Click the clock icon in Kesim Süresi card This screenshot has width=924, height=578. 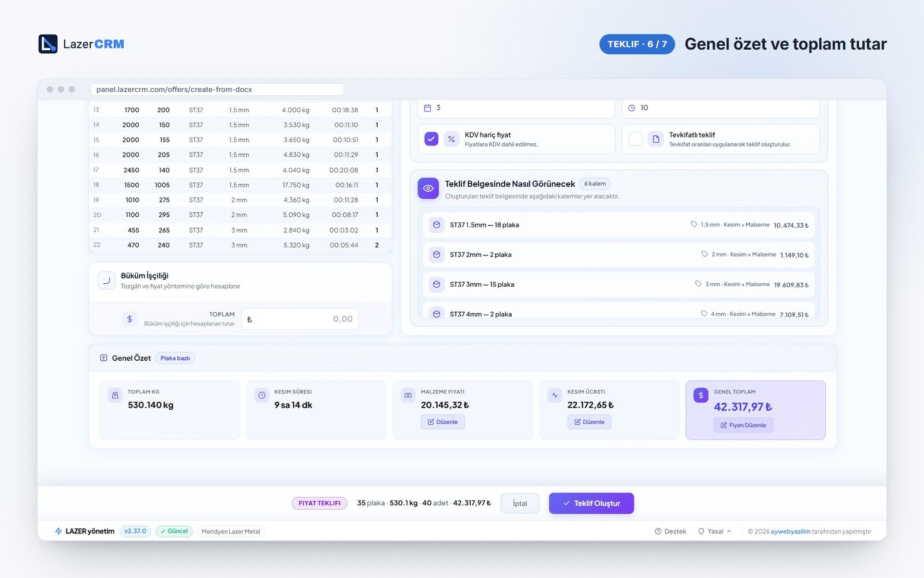(262, 395)
